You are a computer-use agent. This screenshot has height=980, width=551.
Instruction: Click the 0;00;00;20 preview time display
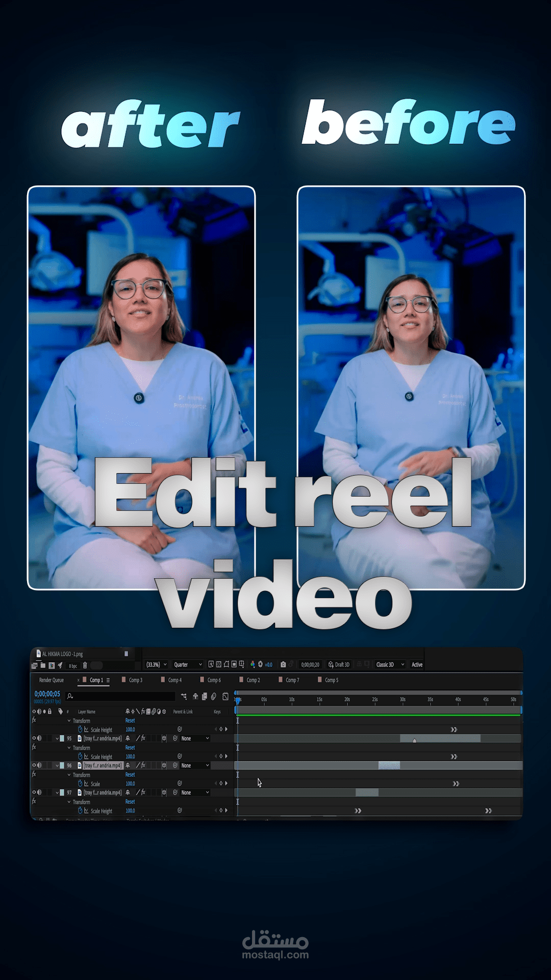[310, 665]
